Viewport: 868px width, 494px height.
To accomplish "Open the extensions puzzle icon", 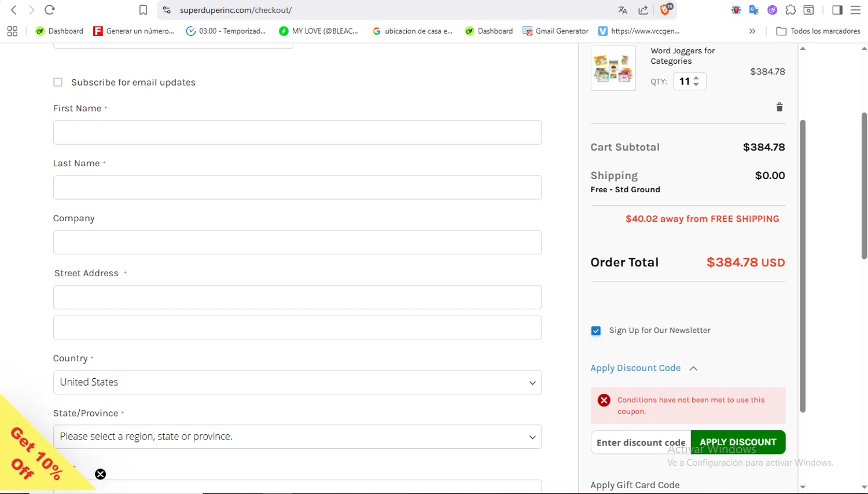I will 790,10.
